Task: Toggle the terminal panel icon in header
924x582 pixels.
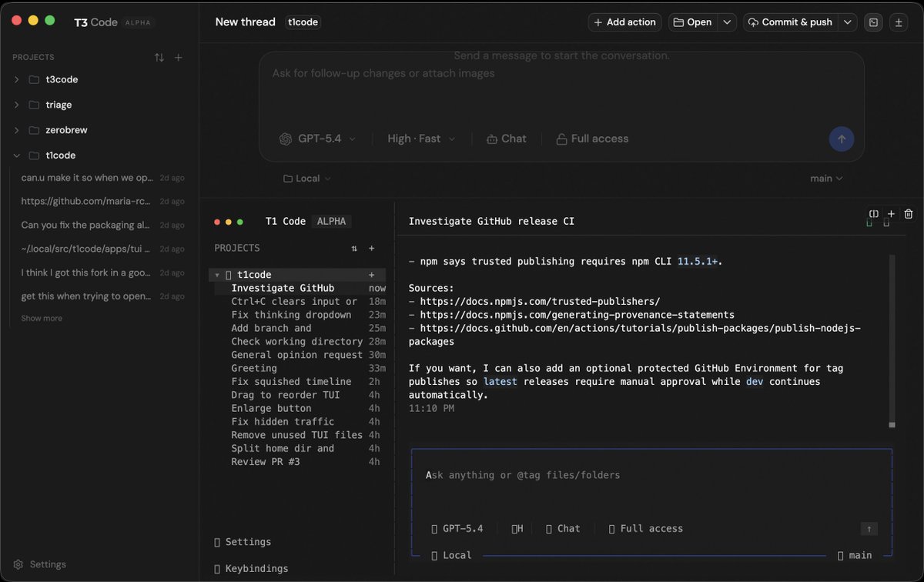Action: [873, 22]
